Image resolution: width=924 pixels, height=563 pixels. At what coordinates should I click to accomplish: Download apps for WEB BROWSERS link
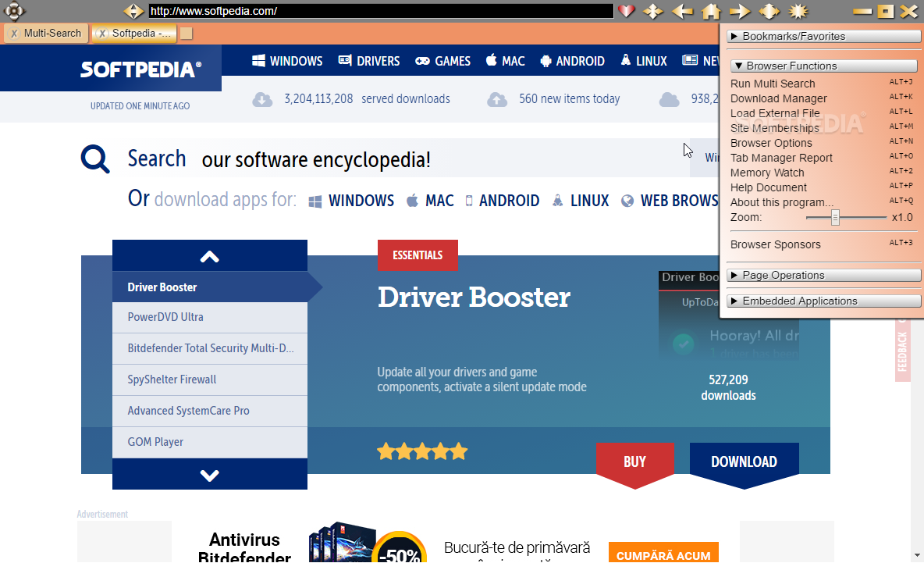click(670, 201)
